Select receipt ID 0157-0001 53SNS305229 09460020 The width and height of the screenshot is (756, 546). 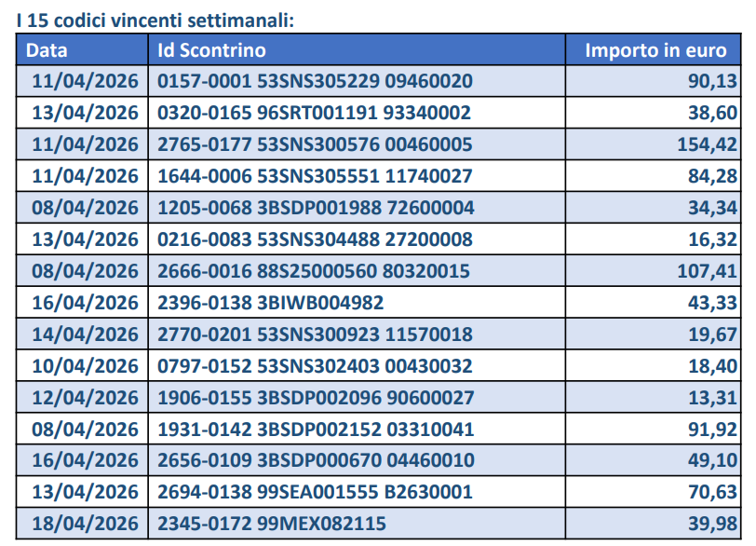316,82
